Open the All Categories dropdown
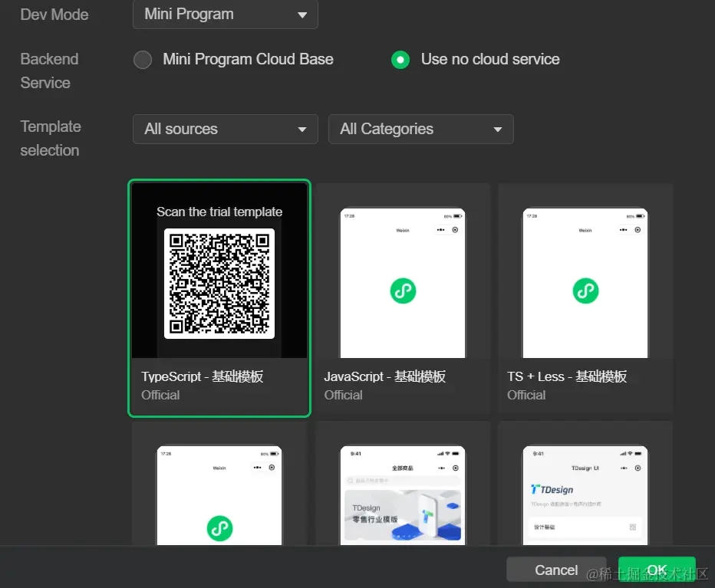The height and width of the screenshot is (588, 715). (x=421, y=129)
